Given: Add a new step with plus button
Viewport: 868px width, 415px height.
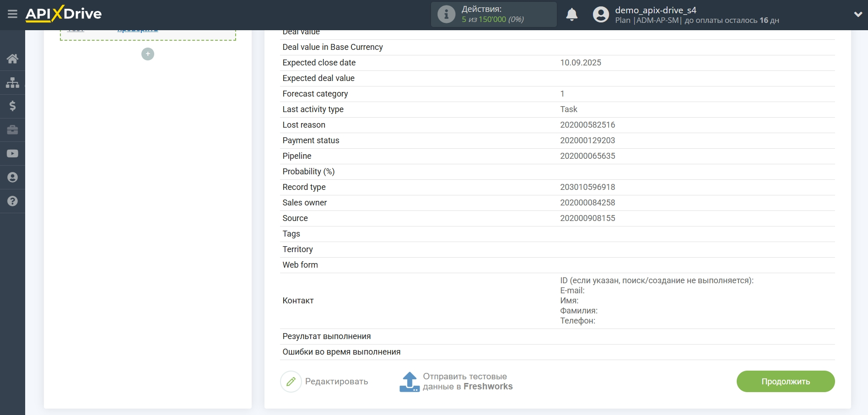Looking at the screenshot, I should pos(148,54).
